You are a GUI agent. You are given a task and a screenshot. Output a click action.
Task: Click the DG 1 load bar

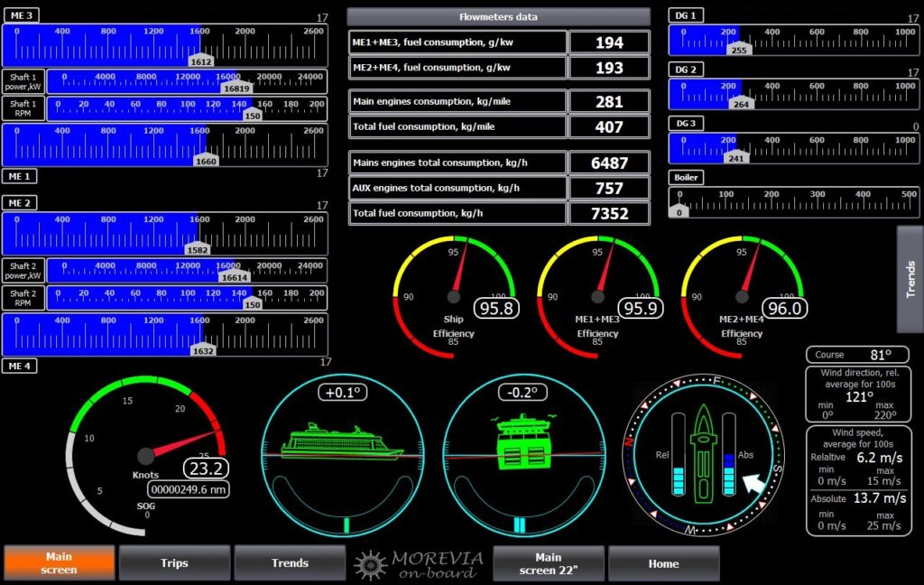point(793,41)
